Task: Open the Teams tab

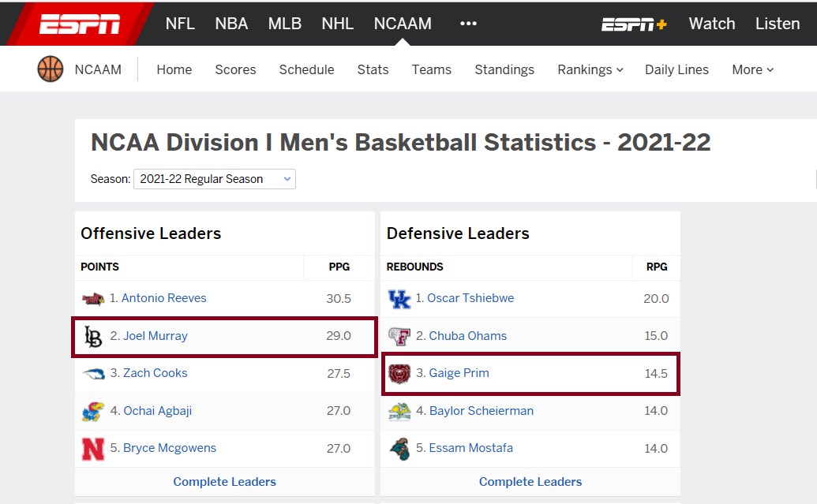Action: [432, 69]
